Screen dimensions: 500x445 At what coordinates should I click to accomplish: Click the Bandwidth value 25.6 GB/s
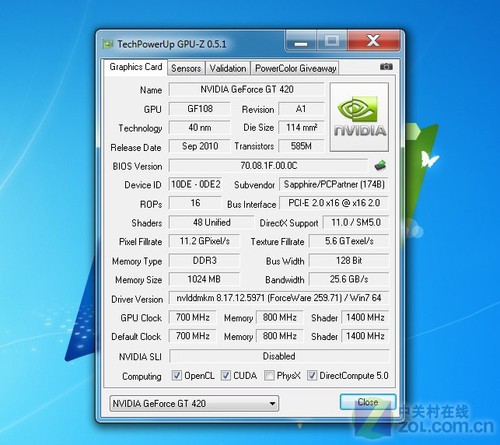coord(349,279)
